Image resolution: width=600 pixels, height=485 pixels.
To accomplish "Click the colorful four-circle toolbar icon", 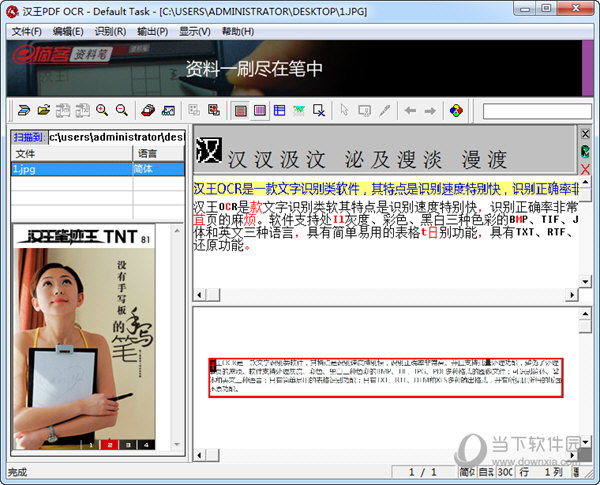I will click(x=456, y=111).
